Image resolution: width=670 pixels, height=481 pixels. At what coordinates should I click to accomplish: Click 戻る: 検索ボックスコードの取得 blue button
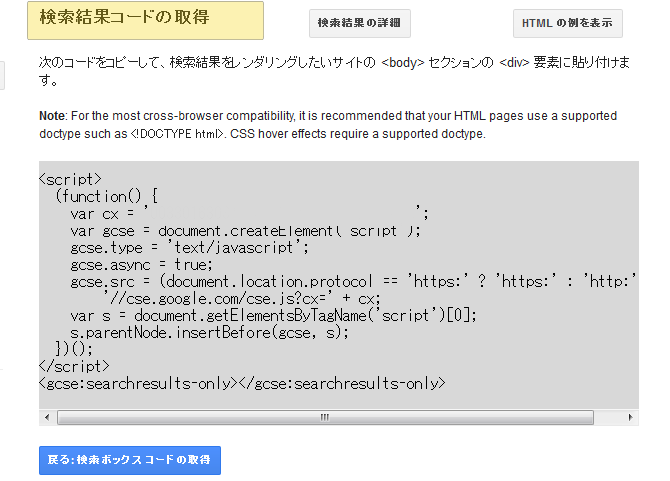(130, 460)
